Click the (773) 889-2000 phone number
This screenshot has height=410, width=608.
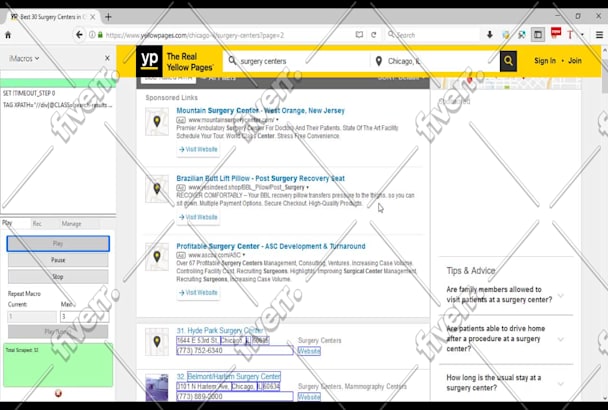tap(199, 396)
